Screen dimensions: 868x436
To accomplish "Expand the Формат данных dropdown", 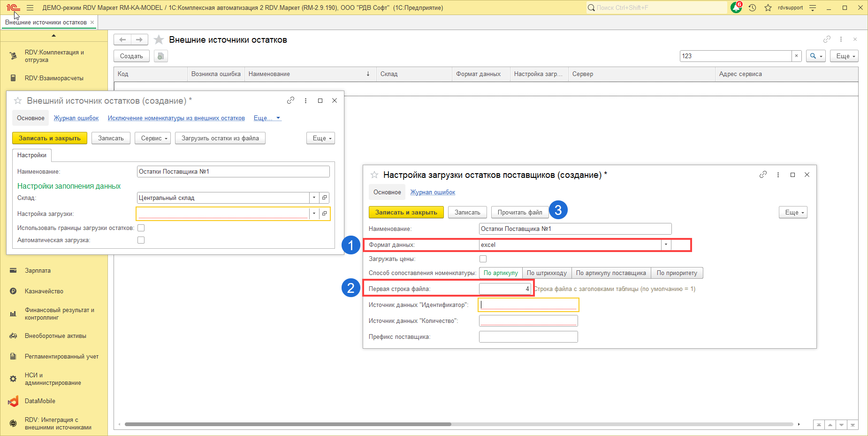I will coord(666,245).
